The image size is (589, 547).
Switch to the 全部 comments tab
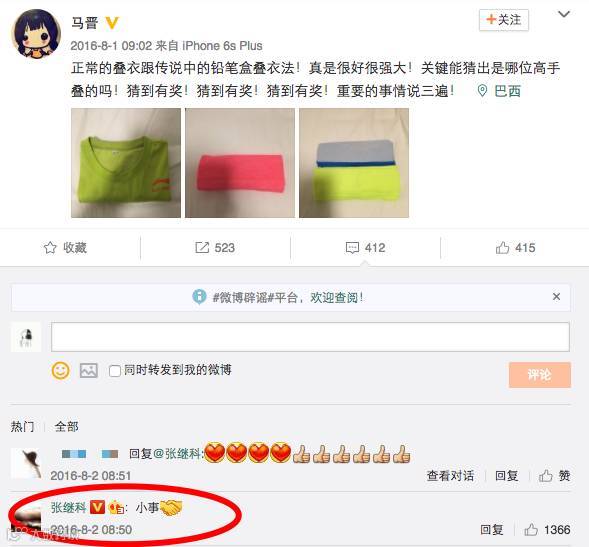coord(66,427)
